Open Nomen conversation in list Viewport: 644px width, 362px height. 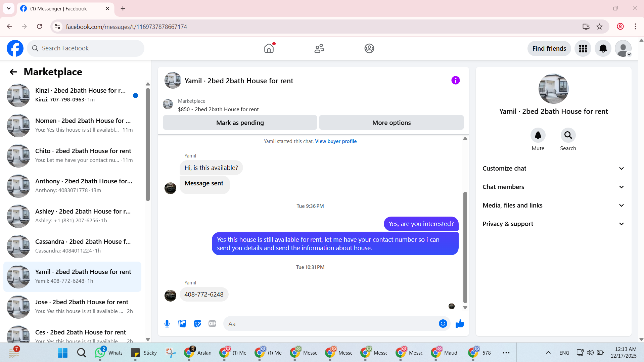coord(72,126)
